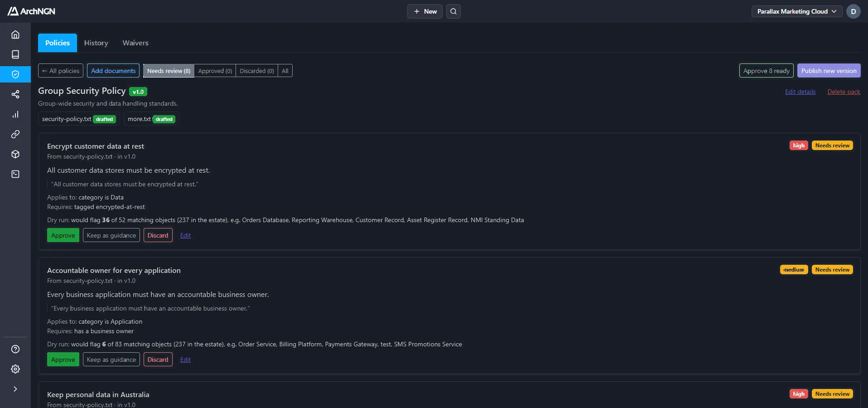Open the cube package sidebar icon
The width and height of the screenshot is (868, 408).
click(x=15, y=154)
